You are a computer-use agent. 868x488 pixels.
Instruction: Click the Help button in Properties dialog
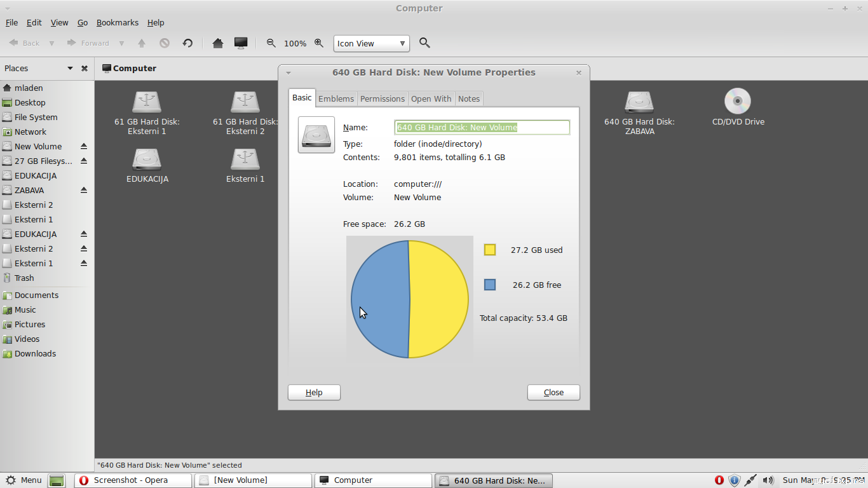314,393
